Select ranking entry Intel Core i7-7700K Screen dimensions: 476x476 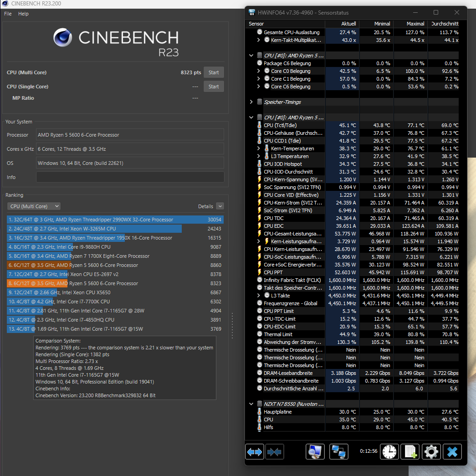click(x=115, y=302)
